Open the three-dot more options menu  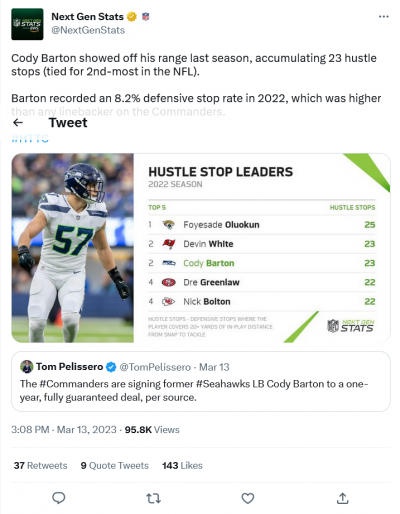point(384,17)
